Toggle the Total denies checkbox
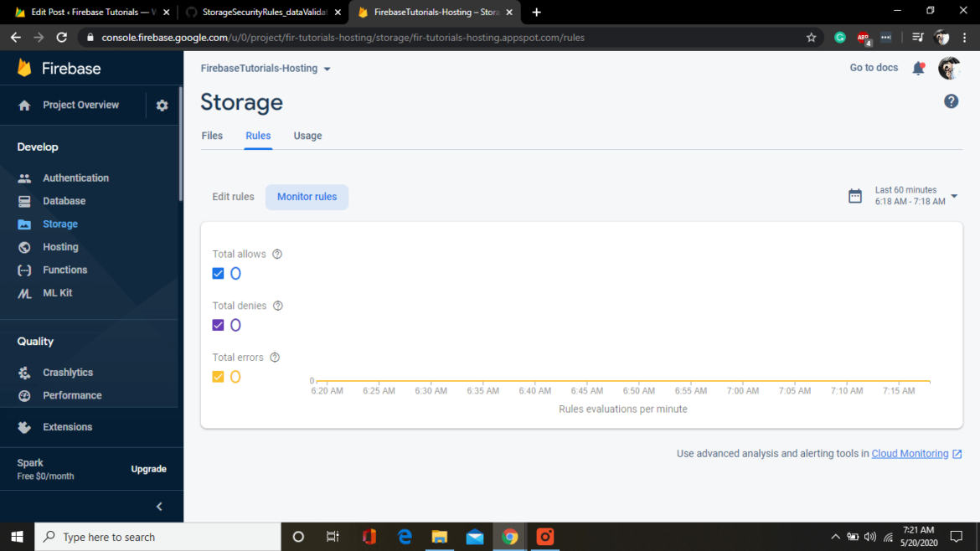 coord(218,325)
